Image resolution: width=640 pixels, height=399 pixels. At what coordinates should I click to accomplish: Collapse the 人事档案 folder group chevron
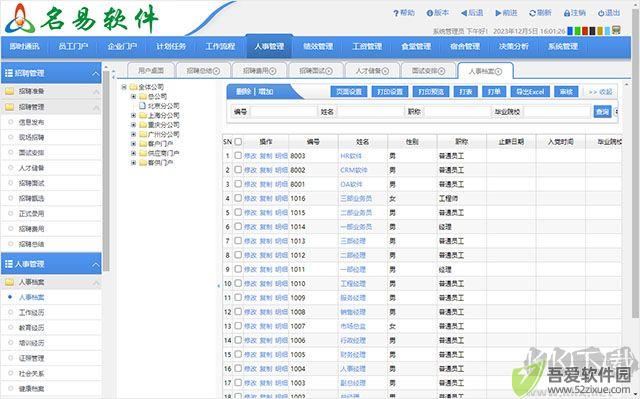(96, 282)
